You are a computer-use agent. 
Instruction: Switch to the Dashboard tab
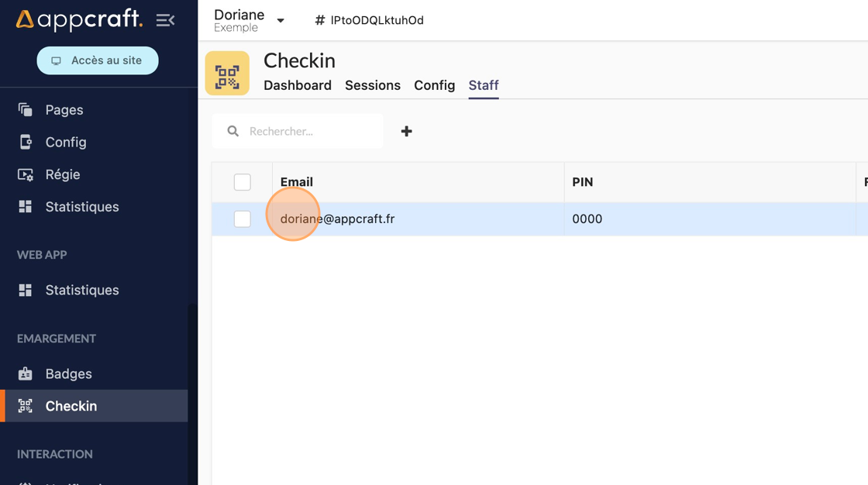click(x=298, y=85)
